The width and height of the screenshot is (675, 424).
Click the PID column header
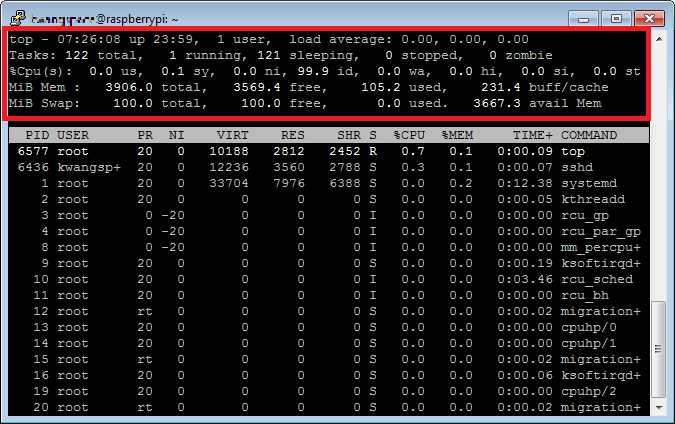[37, 135]
